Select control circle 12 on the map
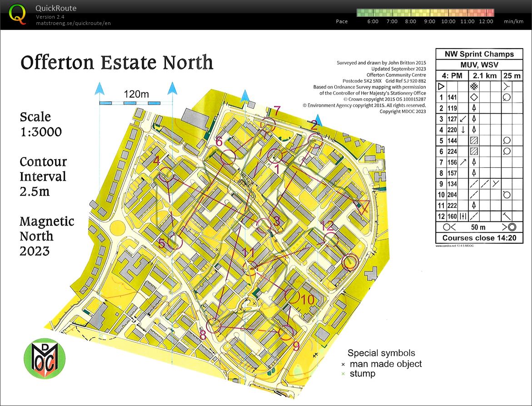The image size is (532, 406). [x=331, y=240]
